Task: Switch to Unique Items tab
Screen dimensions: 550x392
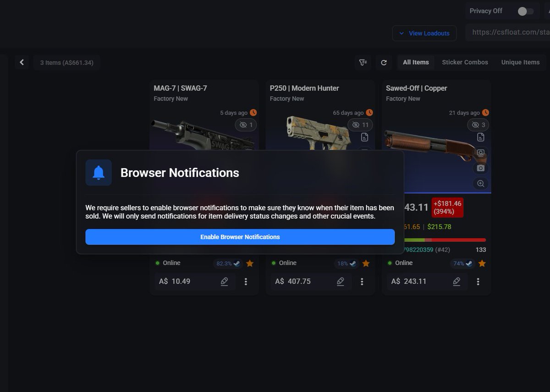Action: tap(520, 62)
